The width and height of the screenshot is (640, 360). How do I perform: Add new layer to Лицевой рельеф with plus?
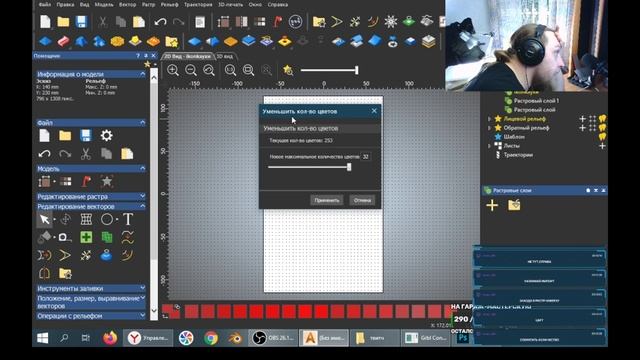(x=582, y=119)
